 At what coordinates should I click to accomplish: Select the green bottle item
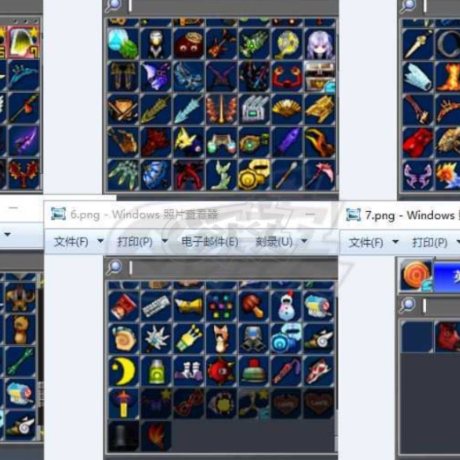(156, 371)
